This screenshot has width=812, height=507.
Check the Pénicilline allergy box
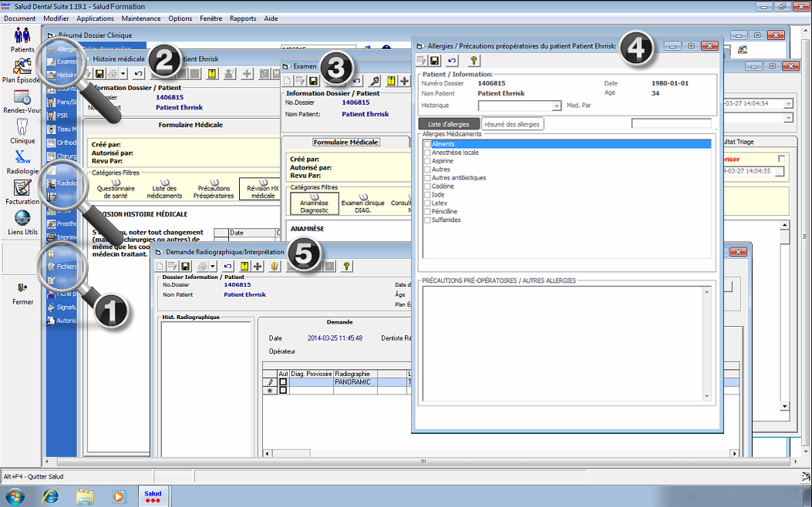tap(427, 212)
